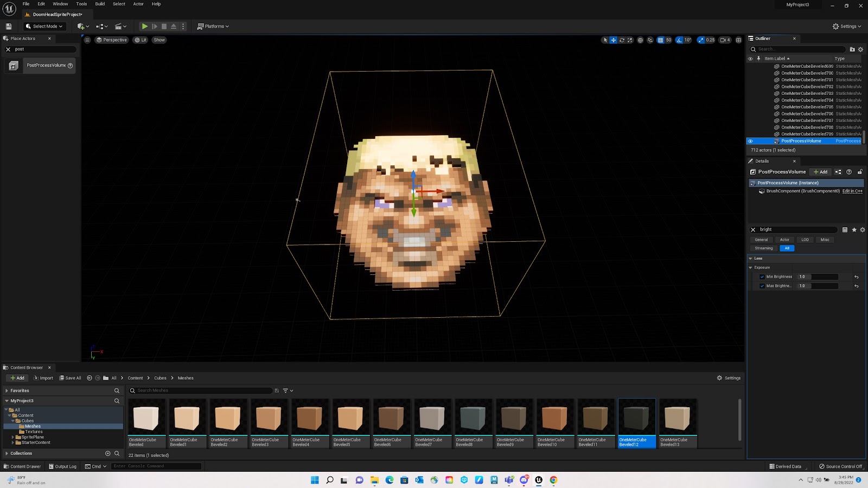Image resolution: width=868 pixels, height=488 pixels.
Task: Filter Details by the Streaming category
Action: click(763, 248)
